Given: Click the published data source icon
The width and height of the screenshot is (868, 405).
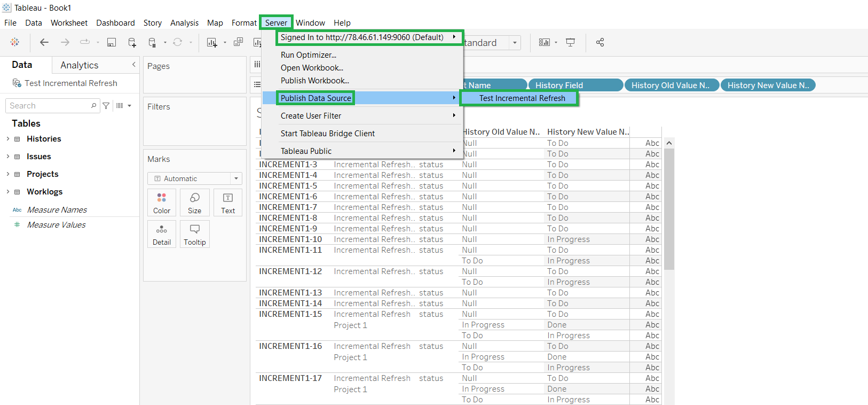Looking at the screenshot, I should tap(17, 83).
